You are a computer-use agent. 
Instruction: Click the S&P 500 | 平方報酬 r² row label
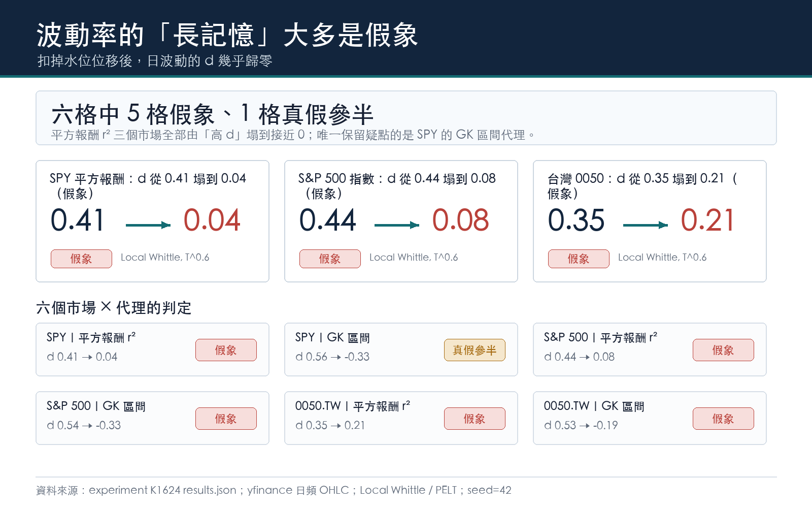pyautogui.click(x=600, y=337)
